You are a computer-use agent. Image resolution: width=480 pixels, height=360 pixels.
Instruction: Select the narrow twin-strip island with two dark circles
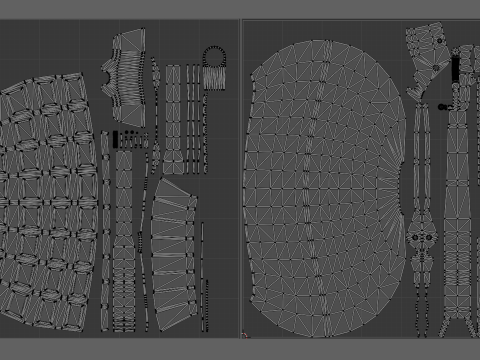coord(422,220)
